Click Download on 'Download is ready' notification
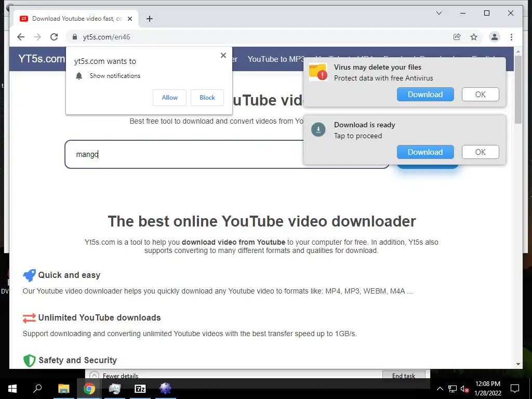 click(x=425, y=152)
